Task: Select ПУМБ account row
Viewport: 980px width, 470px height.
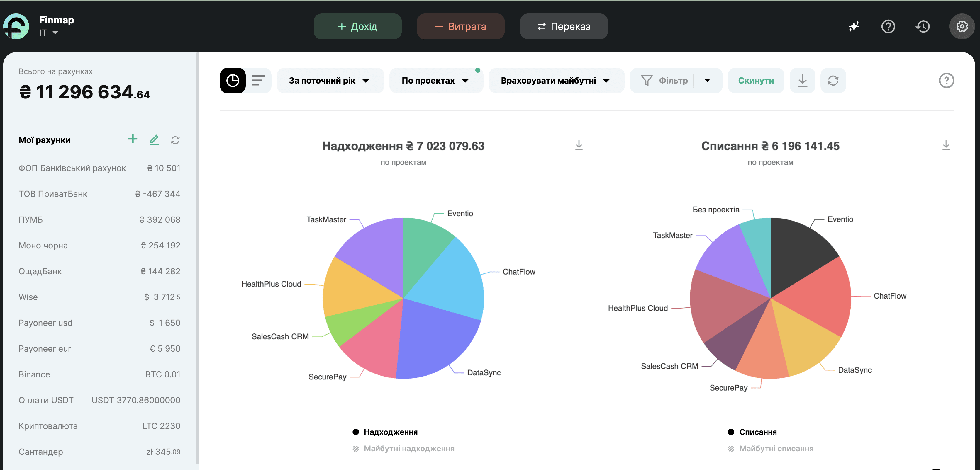Action: coord(99,220)
